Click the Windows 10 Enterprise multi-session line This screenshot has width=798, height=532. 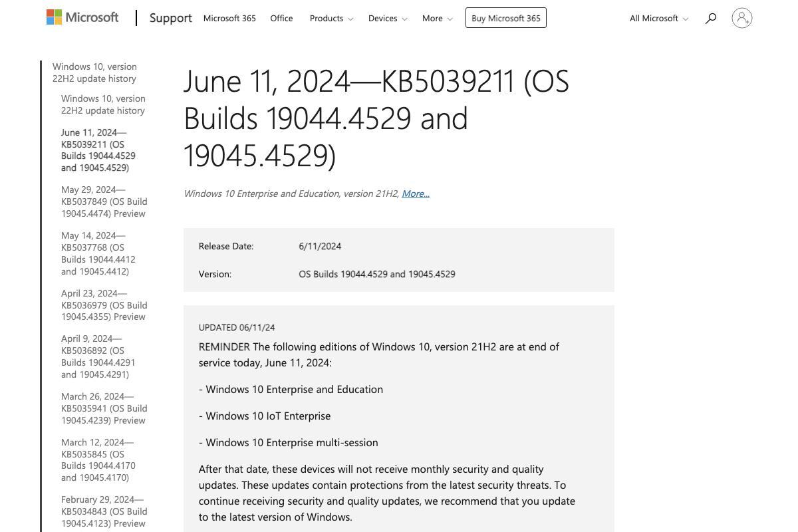(x=289, y=442)
